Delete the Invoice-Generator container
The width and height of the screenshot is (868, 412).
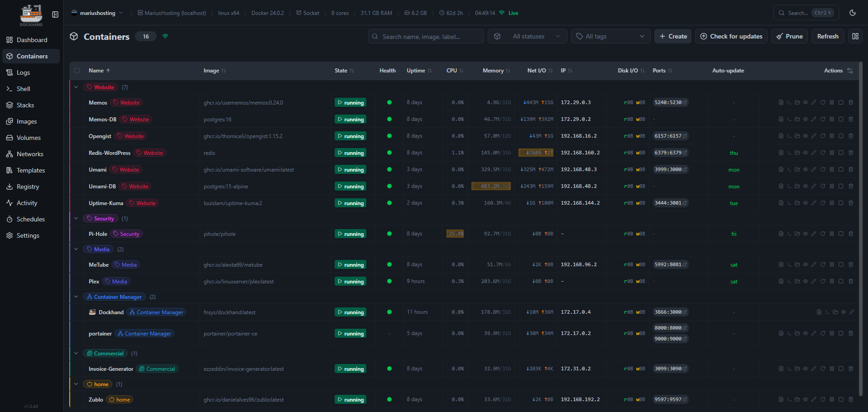851,369
